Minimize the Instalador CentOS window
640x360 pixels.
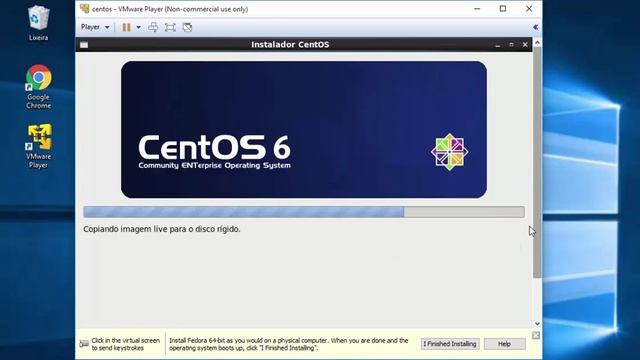pos(498,45)
